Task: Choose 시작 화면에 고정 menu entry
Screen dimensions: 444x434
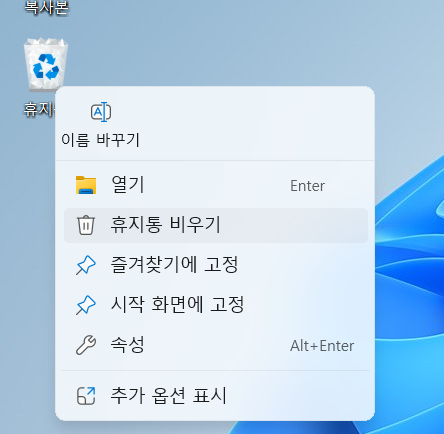Action: click(x=216, y=305)
